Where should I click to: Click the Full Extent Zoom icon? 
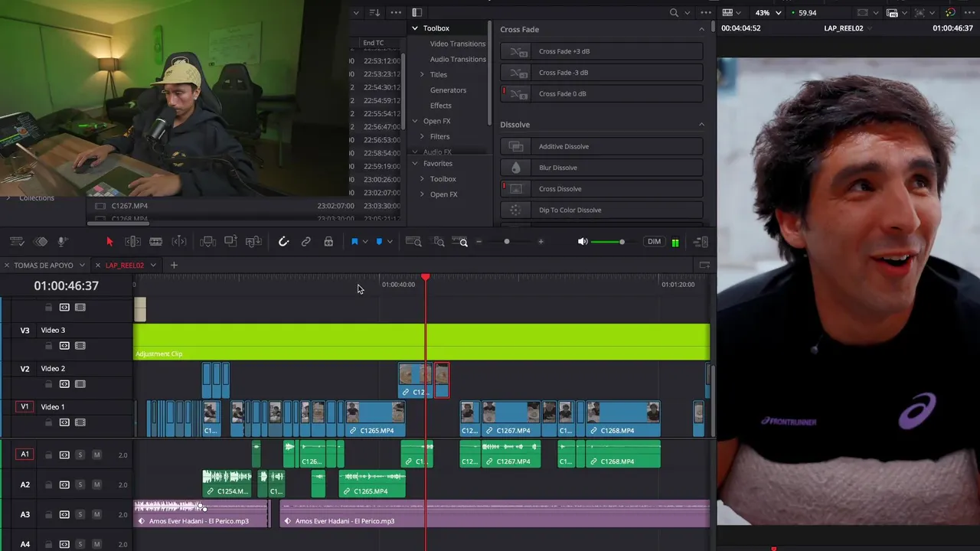coord(413,242)
